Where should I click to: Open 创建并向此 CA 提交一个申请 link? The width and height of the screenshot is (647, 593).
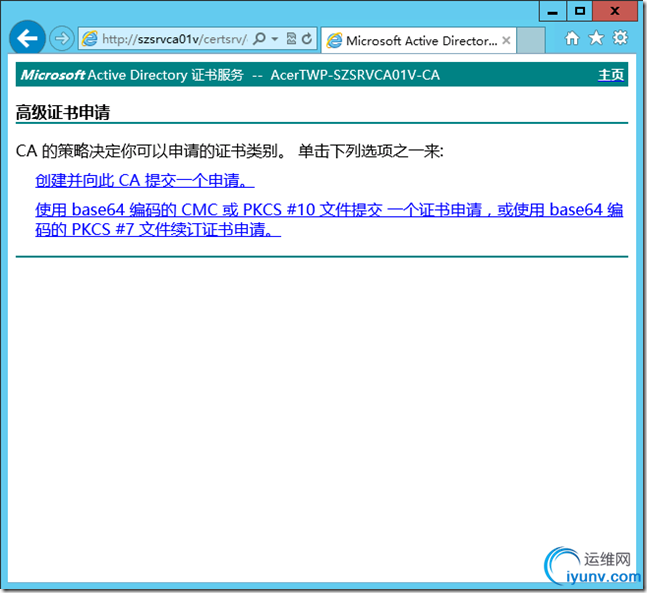(x=144, y=180)
